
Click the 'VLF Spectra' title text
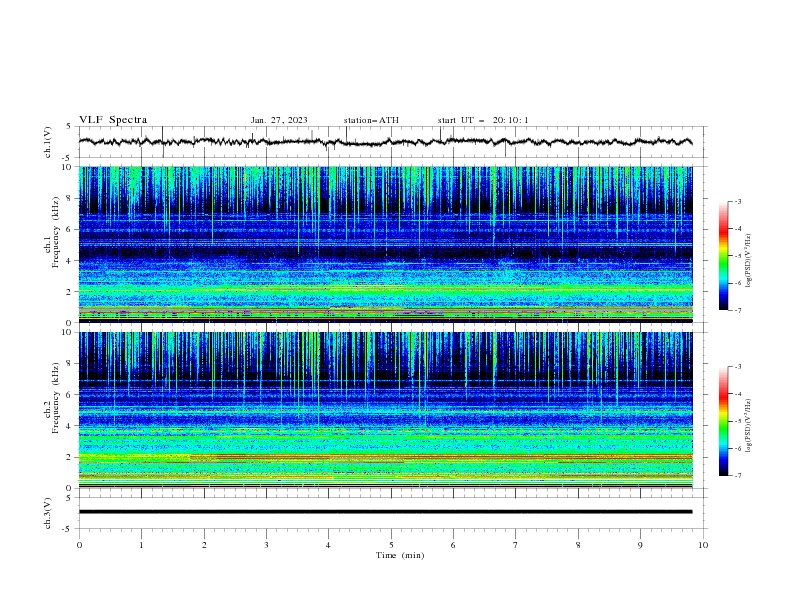click(x=113, y=120)
